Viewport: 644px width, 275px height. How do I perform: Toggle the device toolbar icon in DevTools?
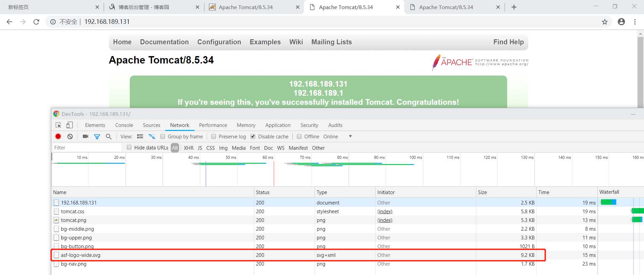coord(69,125)
